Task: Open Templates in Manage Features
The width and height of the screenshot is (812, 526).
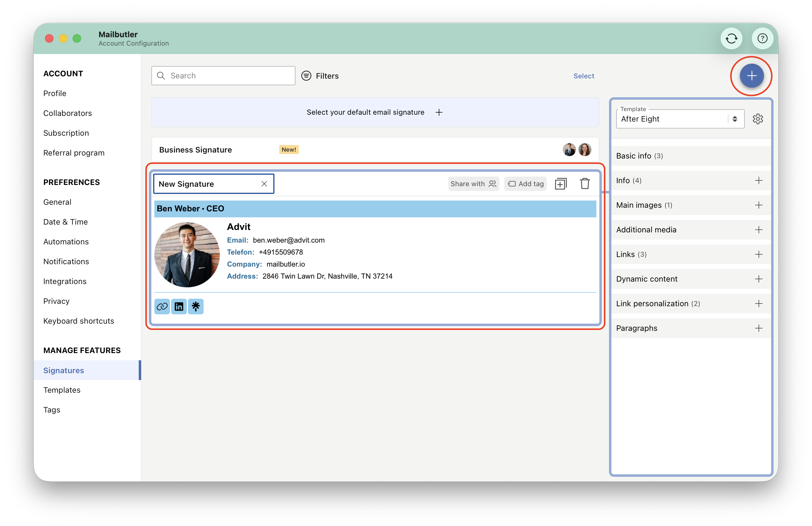Action: [62, 390]
